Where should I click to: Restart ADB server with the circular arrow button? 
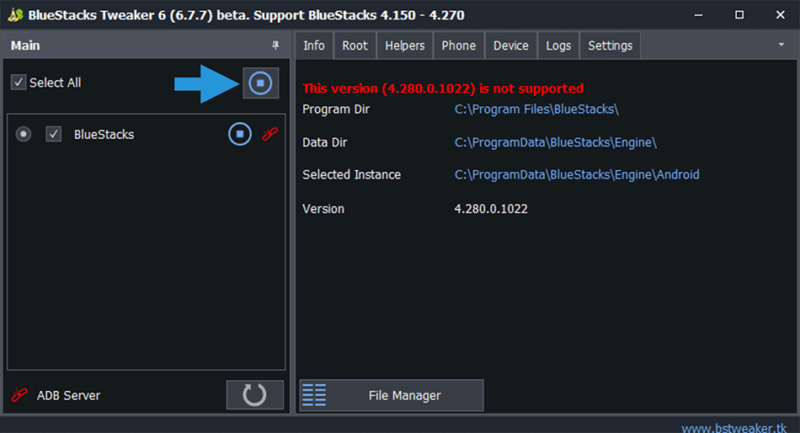click(x=255, y=395)
